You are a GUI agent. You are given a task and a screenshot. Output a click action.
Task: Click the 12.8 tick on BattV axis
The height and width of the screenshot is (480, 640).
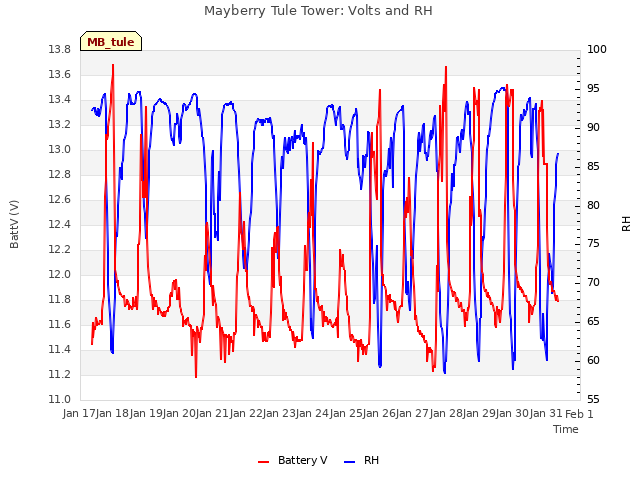tap(60, 175)
